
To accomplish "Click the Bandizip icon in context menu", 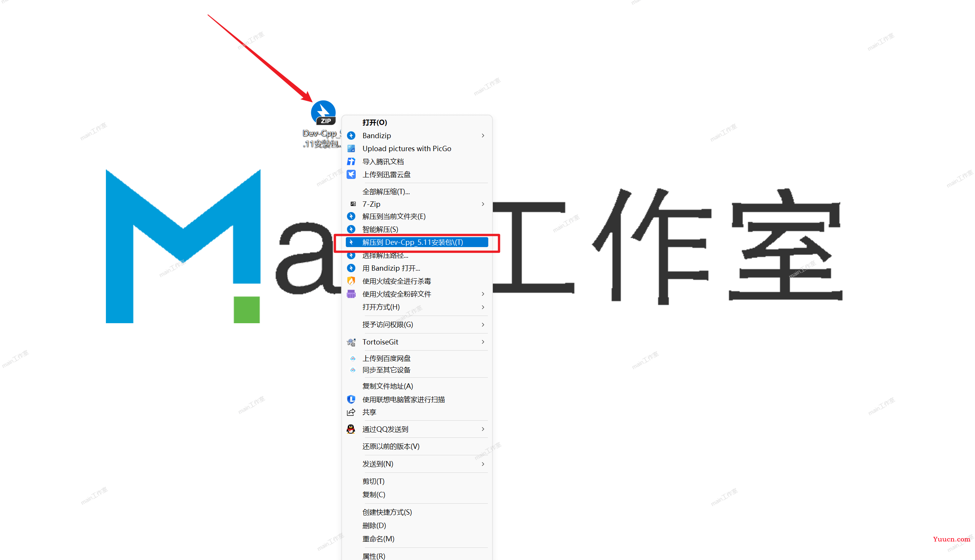I will tap(350, 135).
